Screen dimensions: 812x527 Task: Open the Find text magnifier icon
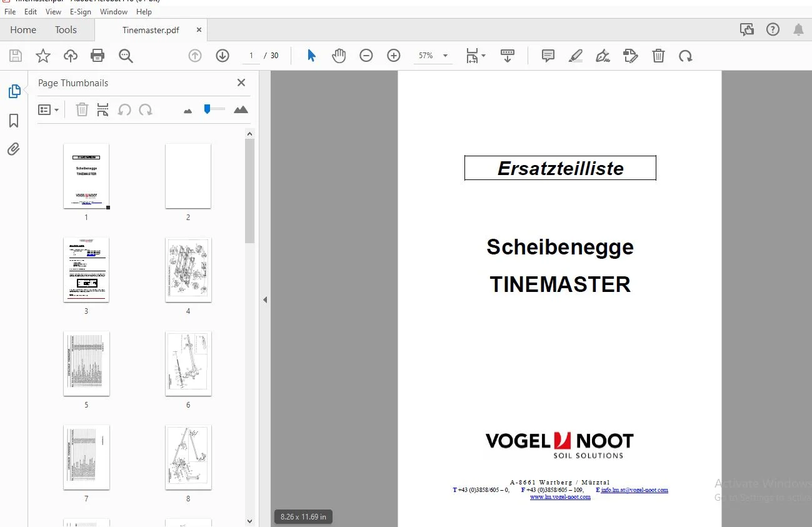[x=126, y=56]
